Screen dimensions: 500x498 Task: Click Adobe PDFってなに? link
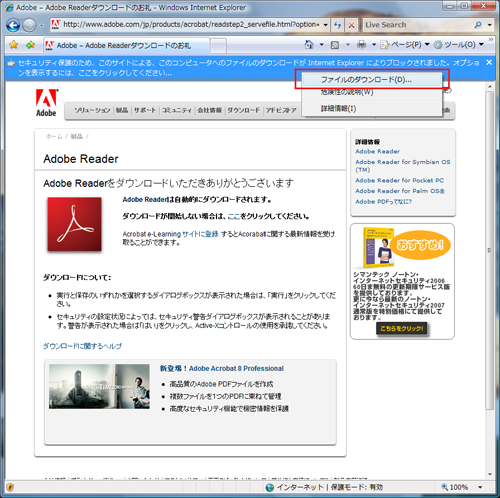(383, 202)
